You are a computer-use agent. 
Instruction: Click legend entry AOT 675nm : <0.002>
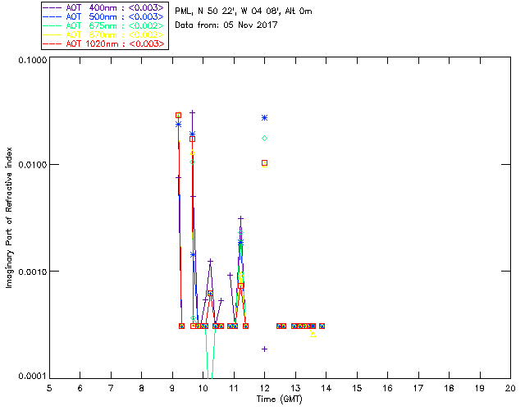click(104, 25)
